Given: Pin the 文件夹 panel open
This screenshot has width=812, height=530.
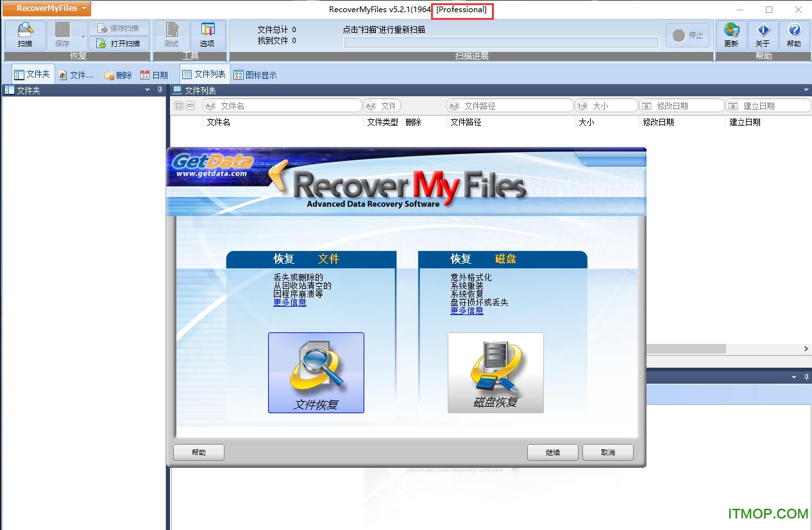Looking at the screenshot, I should [160, 90].
